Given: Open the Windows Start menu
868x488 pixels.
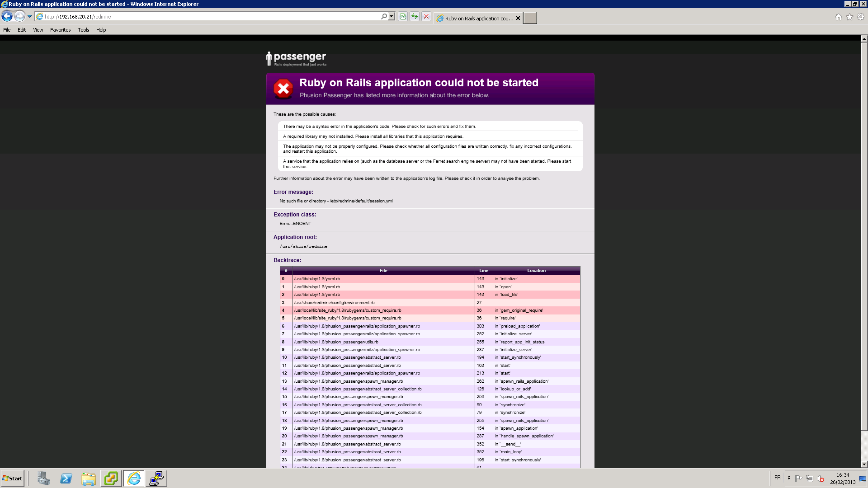Looking at the screenshot, I should click(12, 479).
